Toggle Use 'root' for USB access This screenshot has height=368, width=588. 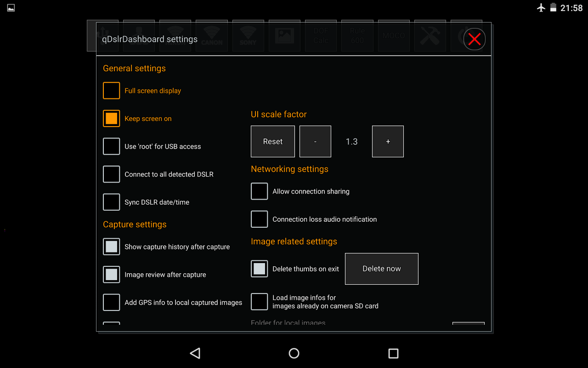[x=112, y=146]
